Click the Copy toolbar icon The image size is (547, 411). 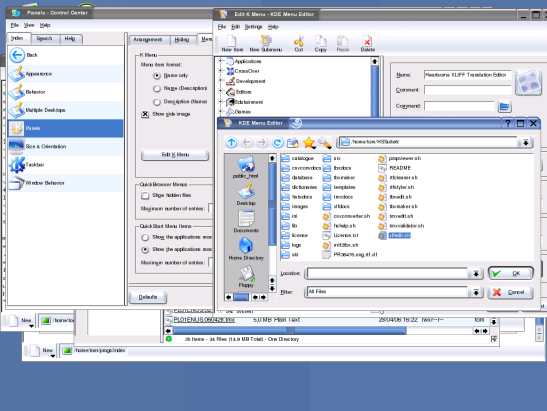[x=321, y=44]
